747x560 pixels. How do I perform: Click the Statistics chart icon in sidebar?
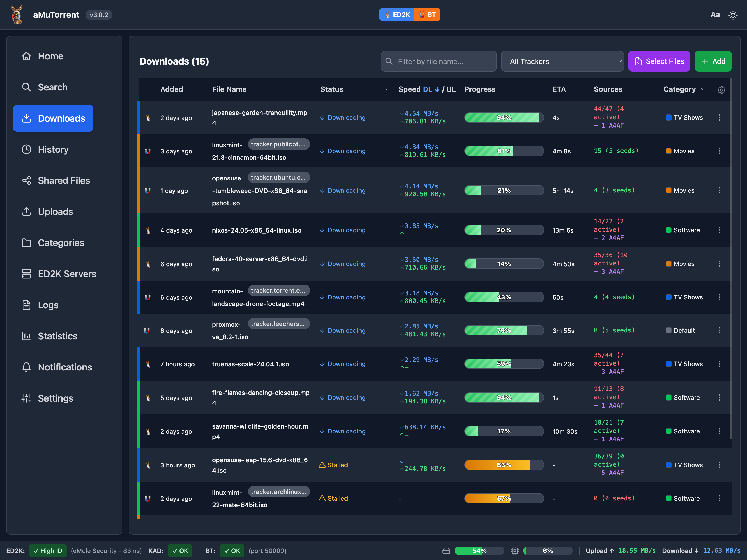click(26, 336)
